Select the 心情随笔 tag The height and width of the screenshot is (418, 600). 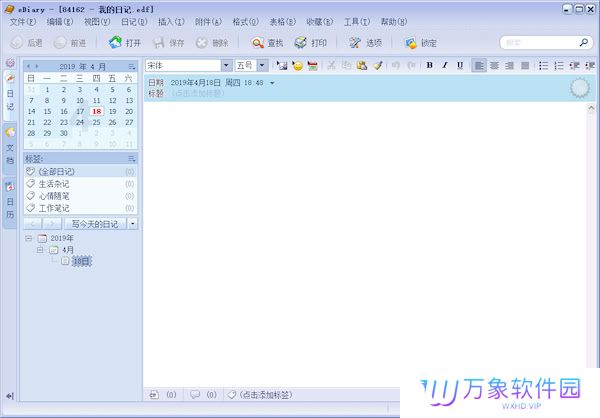click(x=80, y=196)
